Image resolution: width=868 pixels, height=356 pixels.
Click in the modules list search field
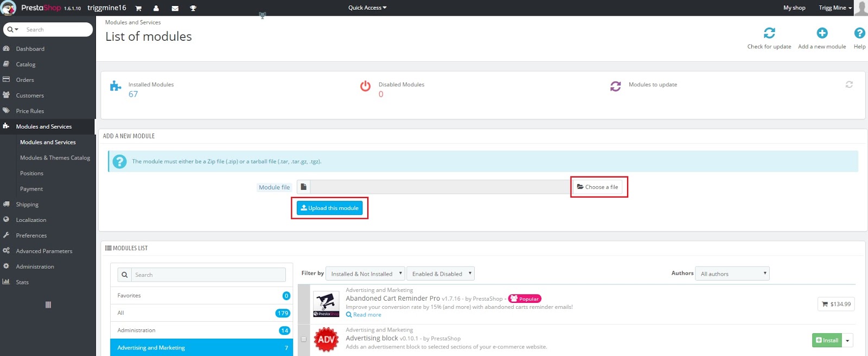click(x=209, y=275)
